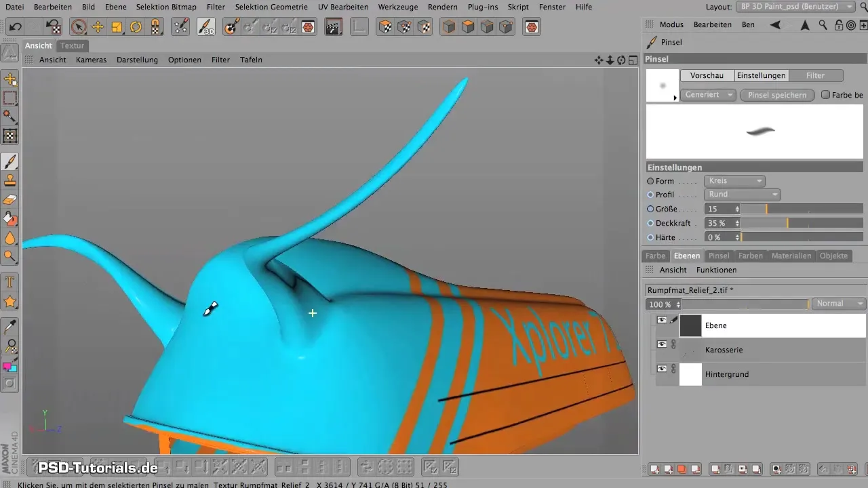868x488 pixels.
Task: Click the back arrow in attribute manager
Action: click(775, 25)
